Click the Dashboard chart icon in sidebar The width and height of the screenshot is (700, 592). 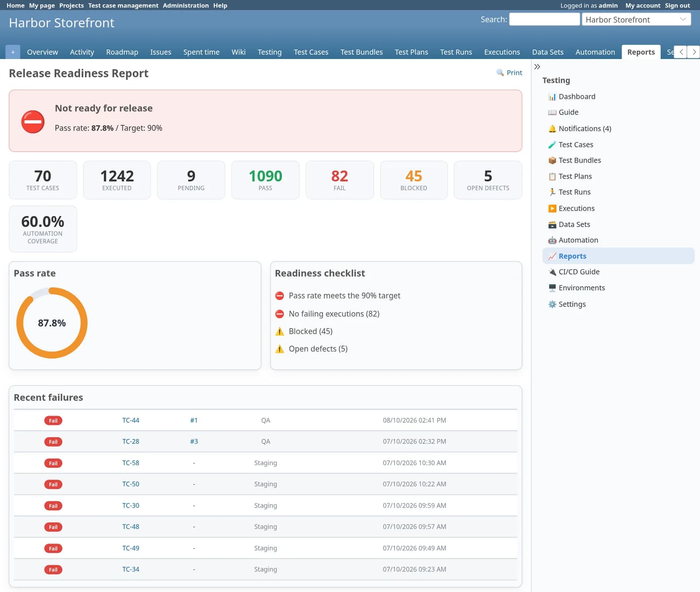(552, 97)
